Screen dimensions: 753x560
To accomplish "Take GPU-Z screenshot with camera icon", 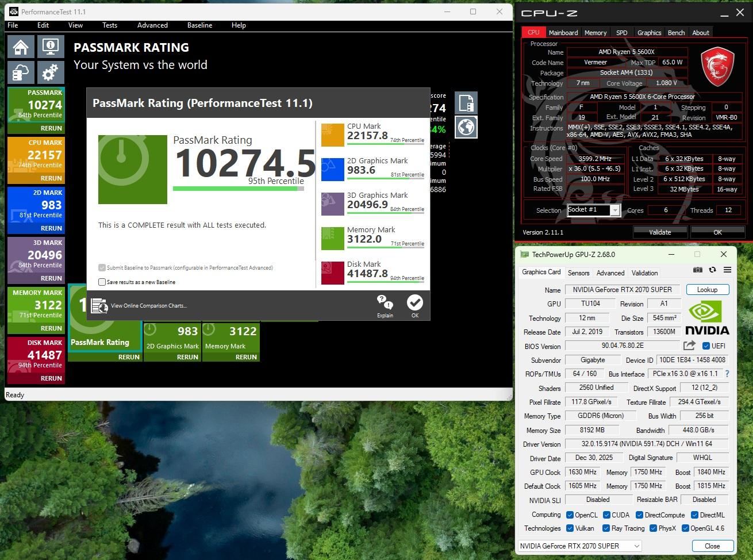I will (x=697, y=270).
